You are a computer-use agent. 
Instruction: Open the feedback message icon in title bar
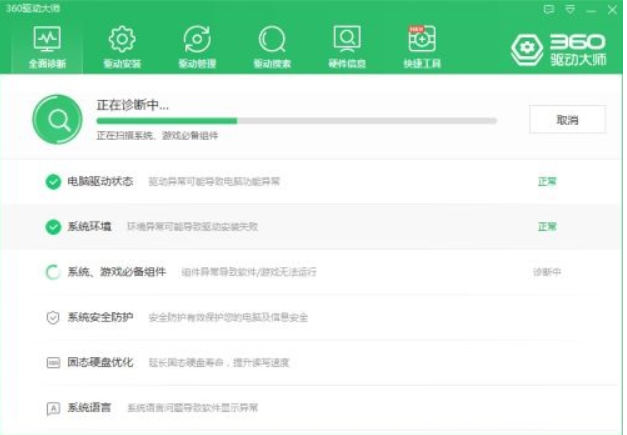pyautogui.click(x=549, y=9)
